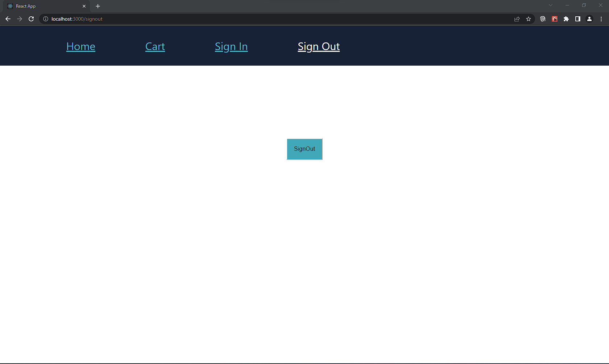This screenshot has width=609, height=364.
Task: Click the red paw extension icon
Action: 554,19
